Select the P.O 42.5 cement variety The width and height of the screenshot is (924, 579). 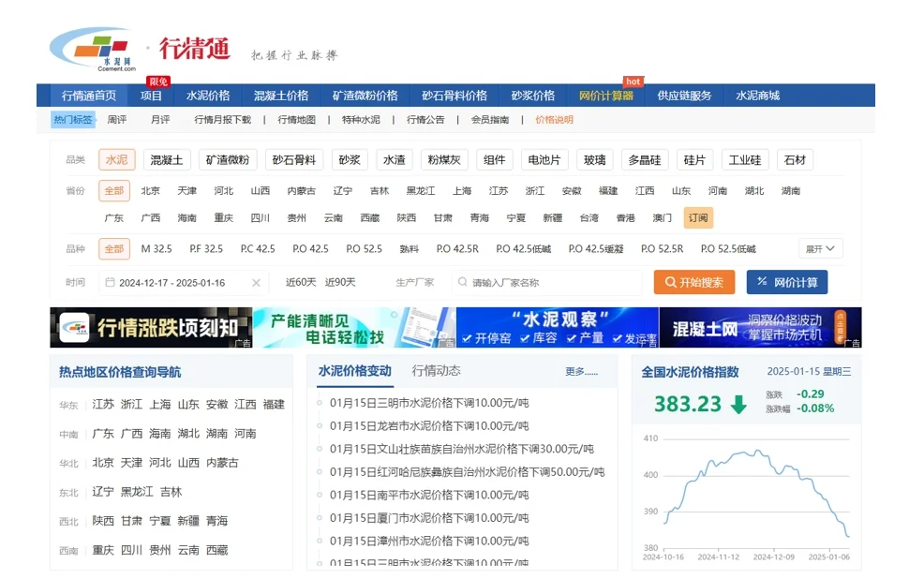(x=309, y=248)
